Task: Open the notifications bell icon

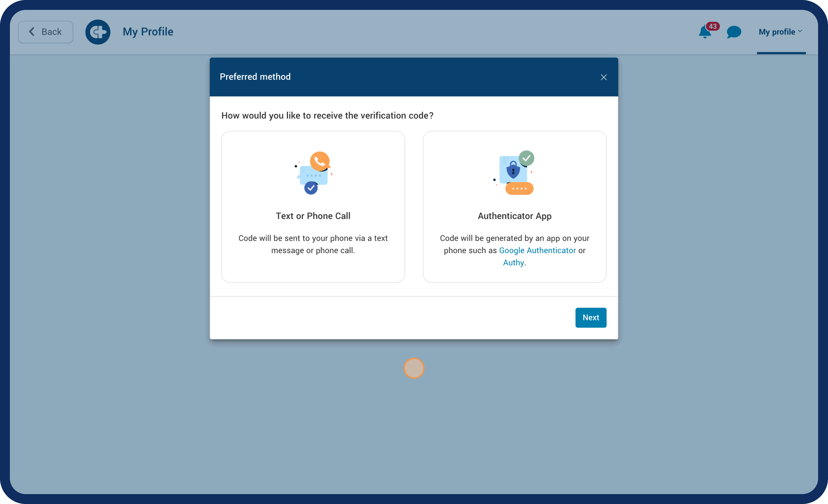Action: pos(704,33)
